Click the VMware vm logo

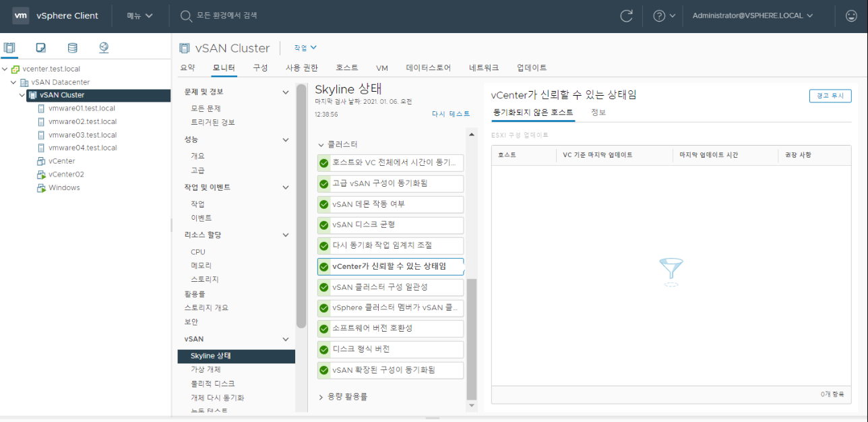click(x=21, y=16)
